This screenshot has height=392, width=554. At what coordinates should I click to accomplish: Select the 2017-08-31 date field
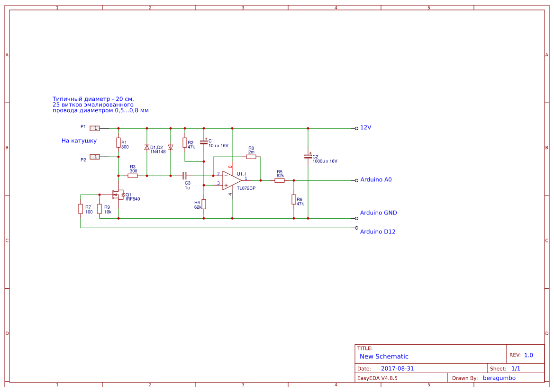tap(398, 368)
